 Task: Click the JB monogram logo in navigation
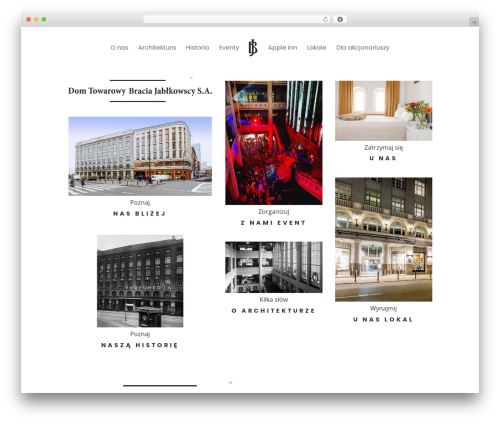coord(253,47)
